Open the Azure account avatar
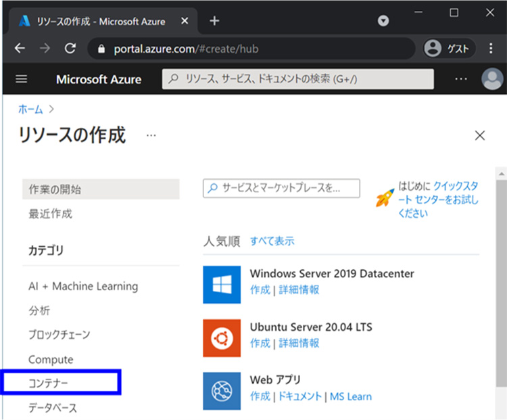Image resolution: width=507 pixels, height=420 pixels. click(492, 79)
